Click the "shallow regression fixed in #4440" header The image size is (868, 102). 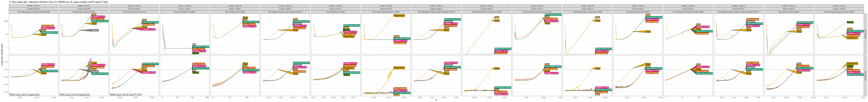[x=386, y=12]
